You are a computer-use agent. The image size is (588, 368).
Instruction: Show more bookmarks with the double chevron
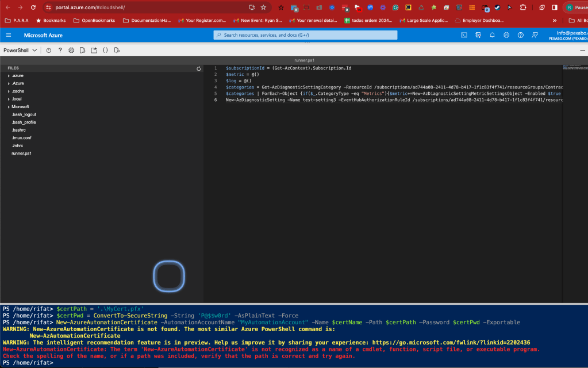[555, 21]
